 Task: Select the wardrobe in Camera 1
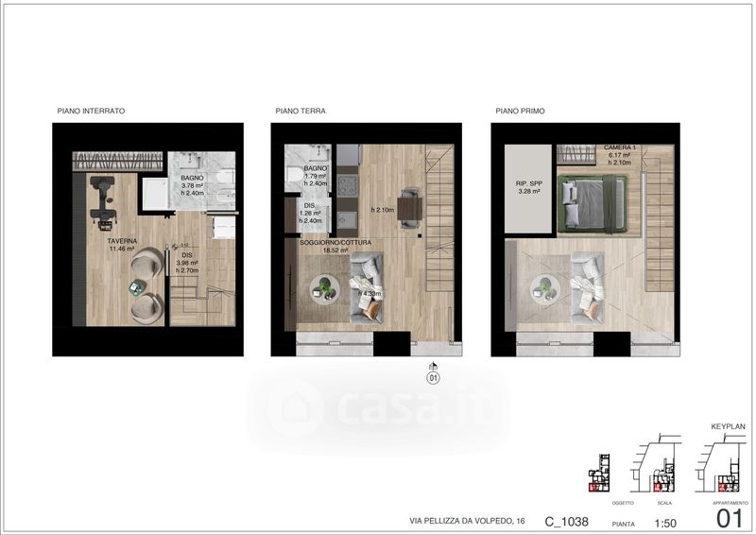coord(576,155)
